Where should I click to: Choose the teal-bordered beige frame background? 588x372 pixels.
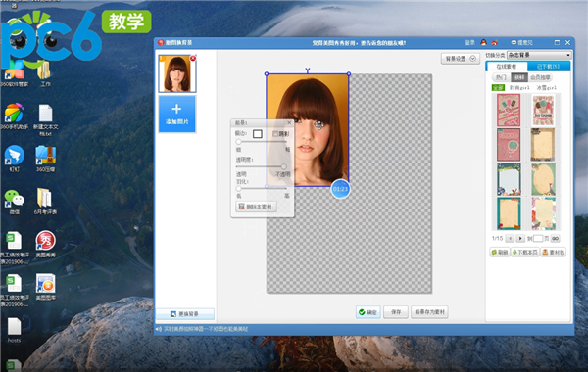pos(509,213)
